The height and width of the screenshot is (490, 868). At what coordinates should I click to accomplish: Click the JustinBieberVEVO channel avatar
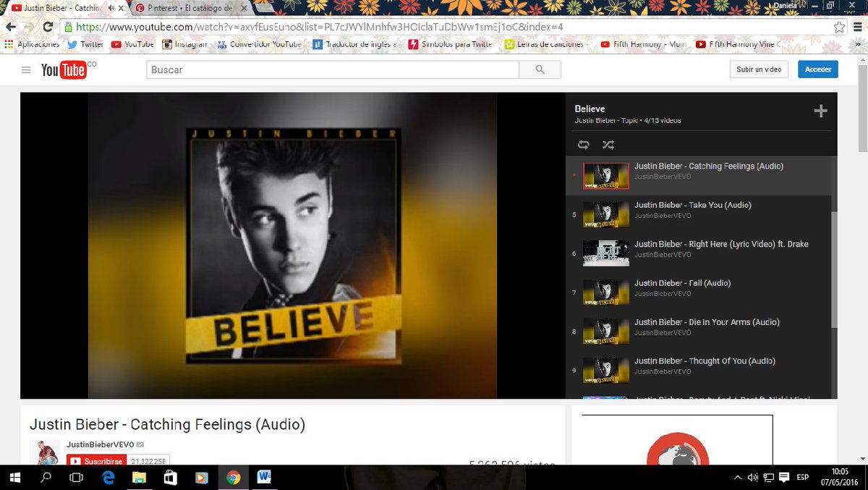(x=45, y=452)
